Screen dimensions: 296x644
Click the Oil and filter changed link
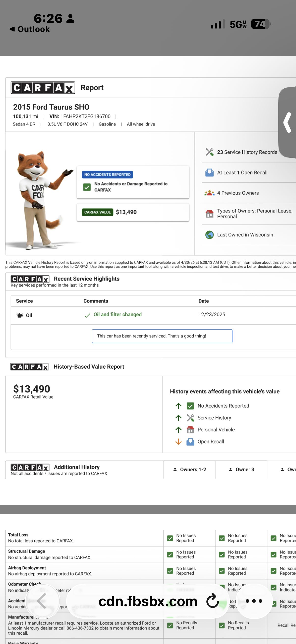pyautogui.click(x=117, y=314)
